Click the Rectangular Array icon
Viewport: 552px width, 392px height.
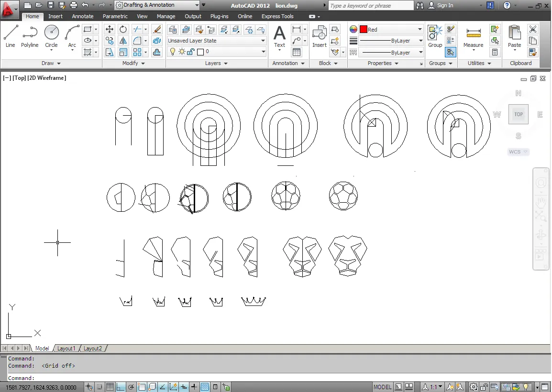[x=137, y=53]
